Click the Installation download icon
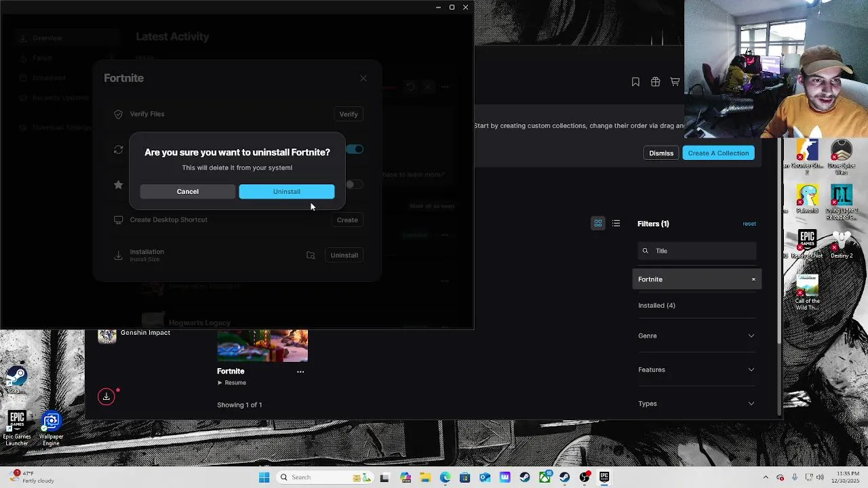The height and width of the screenshot is (488, 868). 119,256
